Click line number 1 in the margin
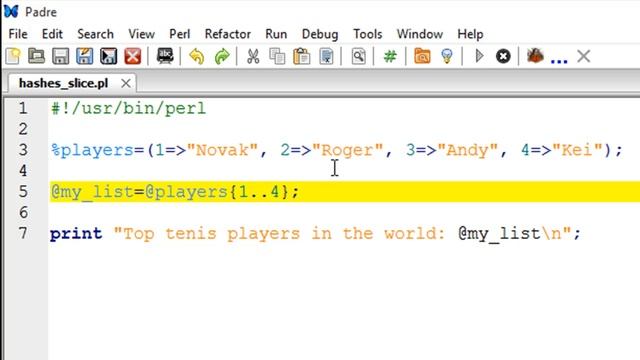Screen dimensions: 640x360 [x=23, y=108]
